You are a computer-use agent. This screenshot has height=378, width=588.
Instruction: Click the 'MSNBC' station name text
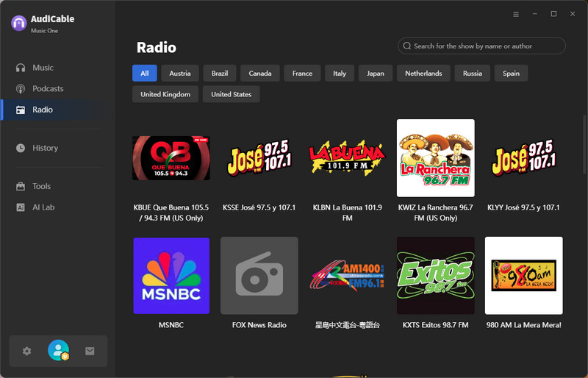171,325
